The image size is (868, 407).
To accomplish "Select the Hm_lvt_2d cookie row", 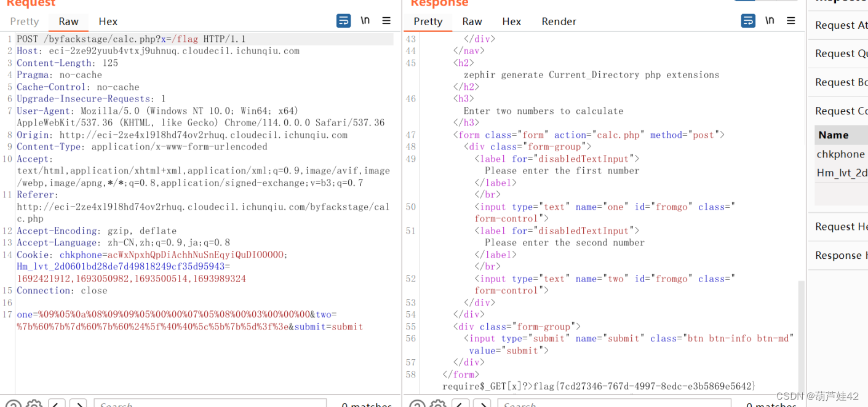I will (x=841, y=173).
